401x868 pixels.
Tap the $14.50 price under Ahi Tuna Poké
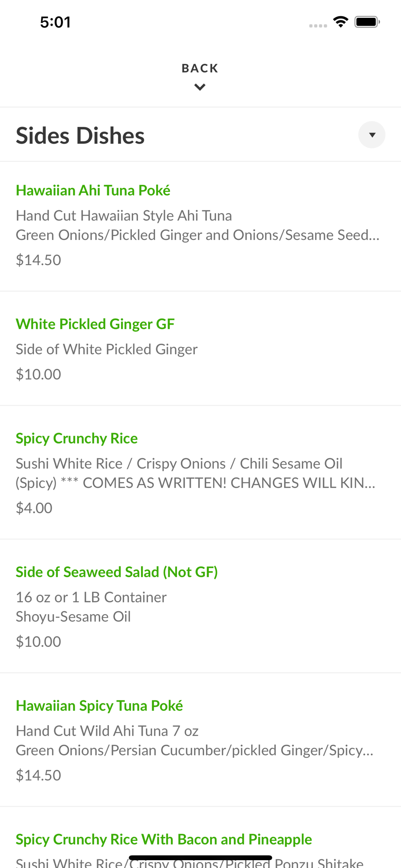39,260
